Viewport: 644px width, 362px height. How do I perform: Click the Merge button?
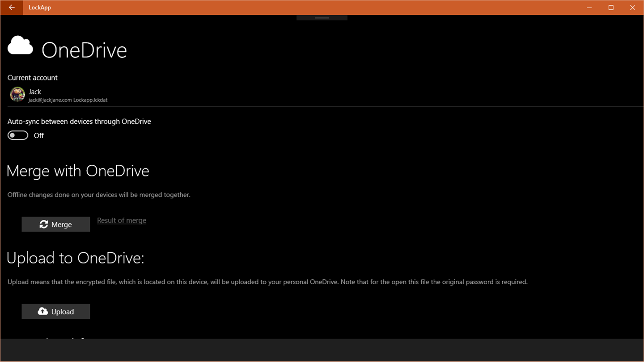pos(56,224)
